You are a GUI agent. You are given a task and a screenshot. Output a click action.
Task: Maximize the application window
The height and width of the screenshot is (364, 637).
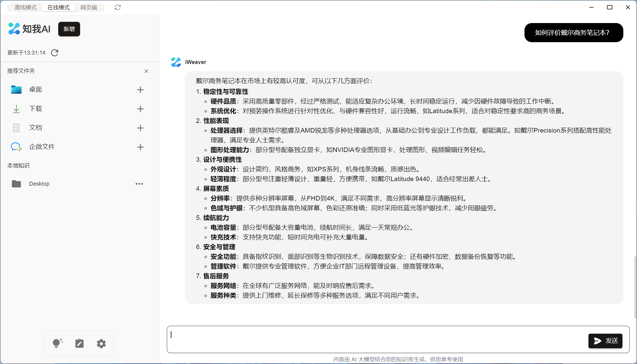coord(610,7)
